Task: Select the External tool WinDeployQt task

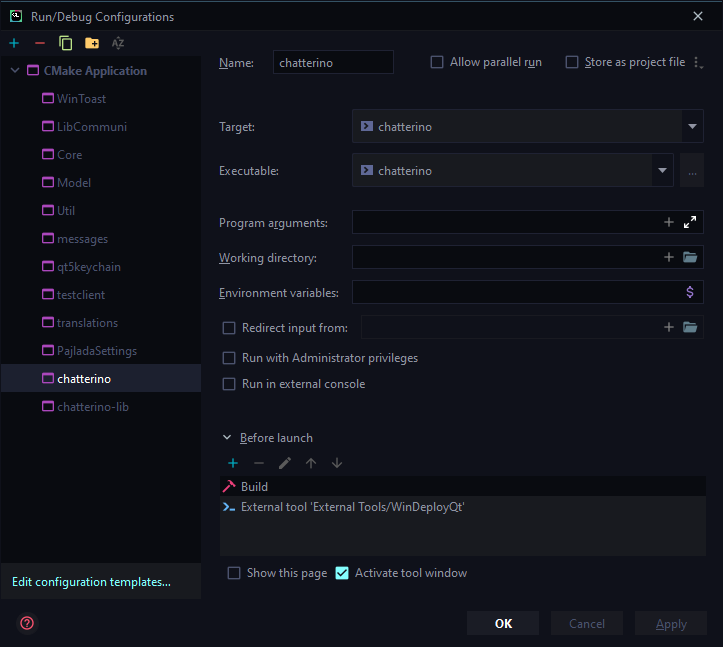Action: [463, 507]
